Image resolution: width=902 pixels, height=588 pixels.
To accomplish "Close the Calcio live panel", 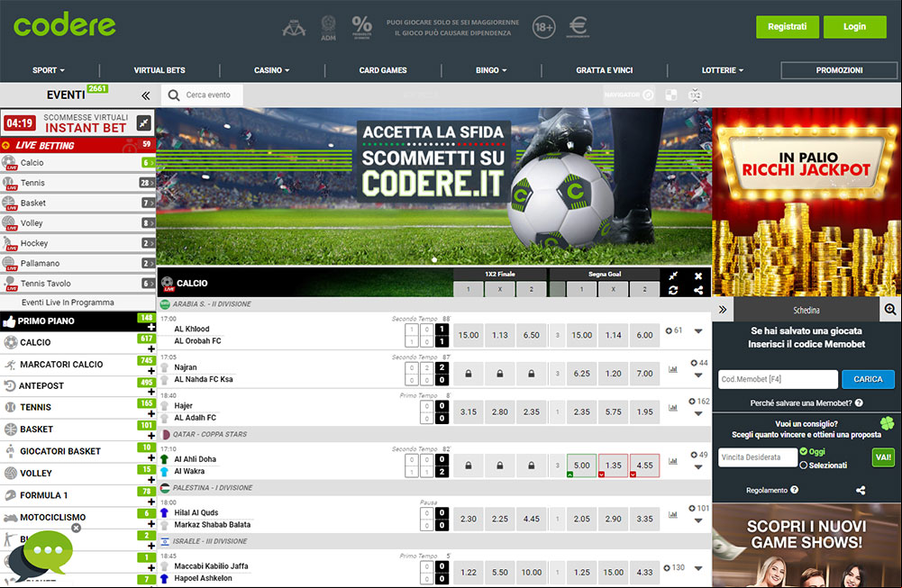I will (x=698, y=276).
